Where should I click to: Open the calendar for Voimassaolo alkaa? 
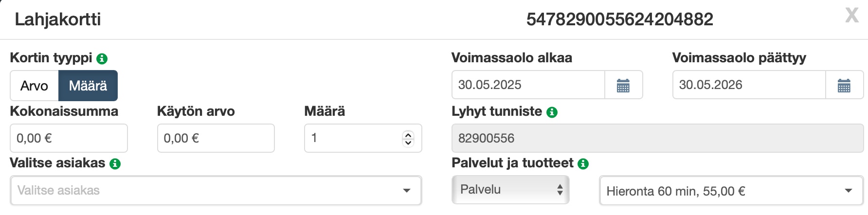point(623,85)
